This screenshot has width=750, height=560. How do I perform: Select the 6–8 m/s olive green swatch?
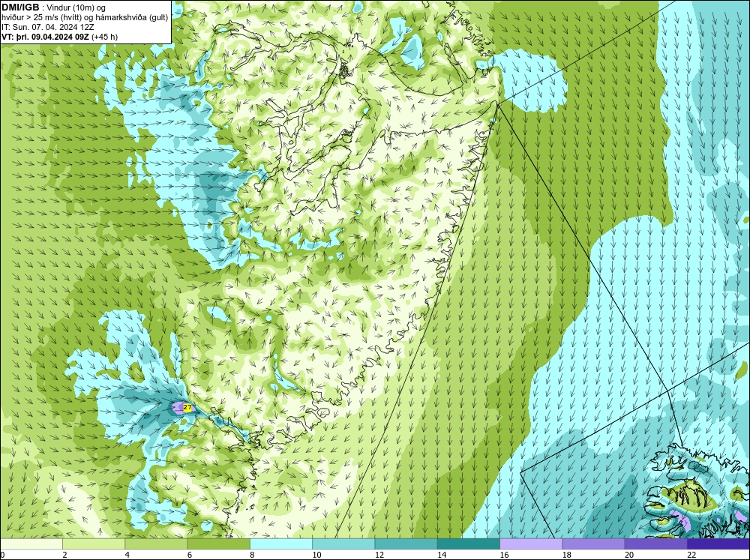point(218,544)
